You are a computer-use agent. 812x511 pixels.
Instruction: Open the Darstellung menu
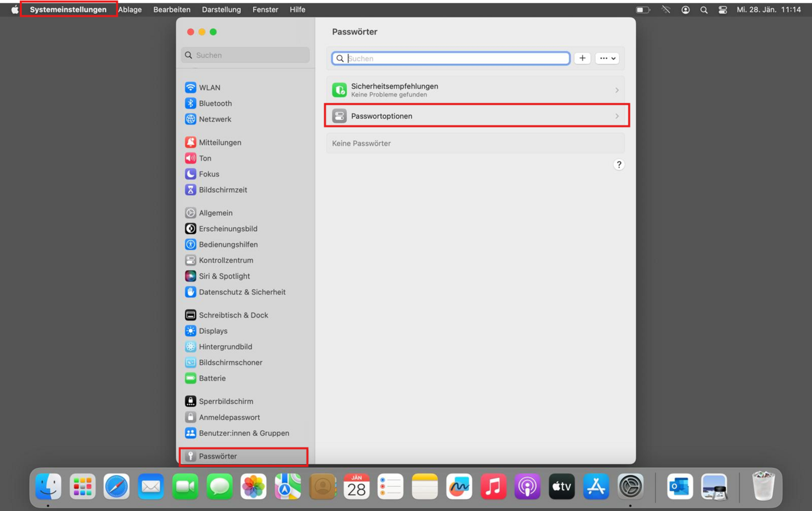221,10
